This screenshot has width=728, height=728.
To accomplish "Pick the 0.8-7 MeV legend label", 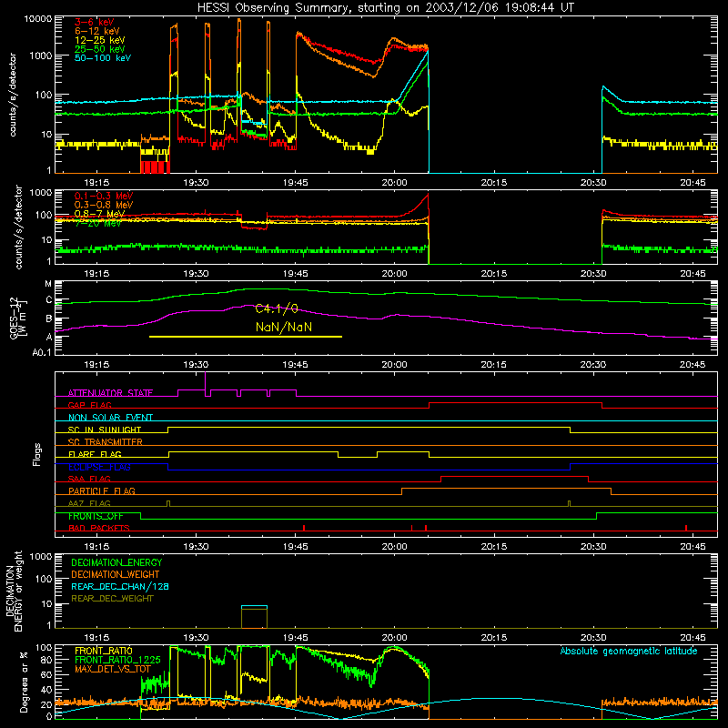I will tap(100, 214).
